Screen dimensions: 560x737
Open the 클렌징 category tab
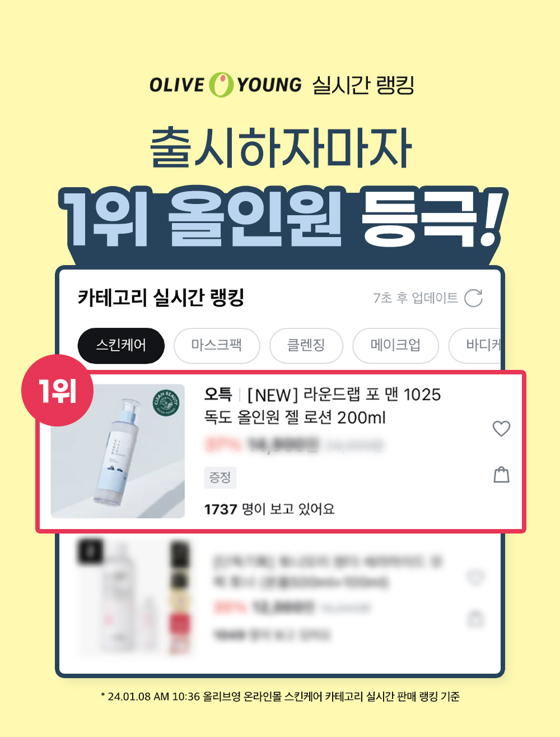tap(306, 345)
